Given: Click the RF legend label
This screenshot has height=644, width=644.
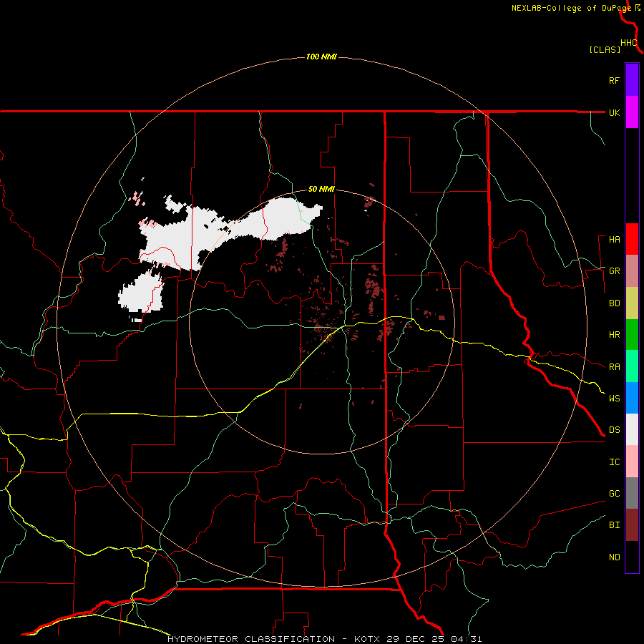Looking at the screenshot, I should click(x=614, y=81).
